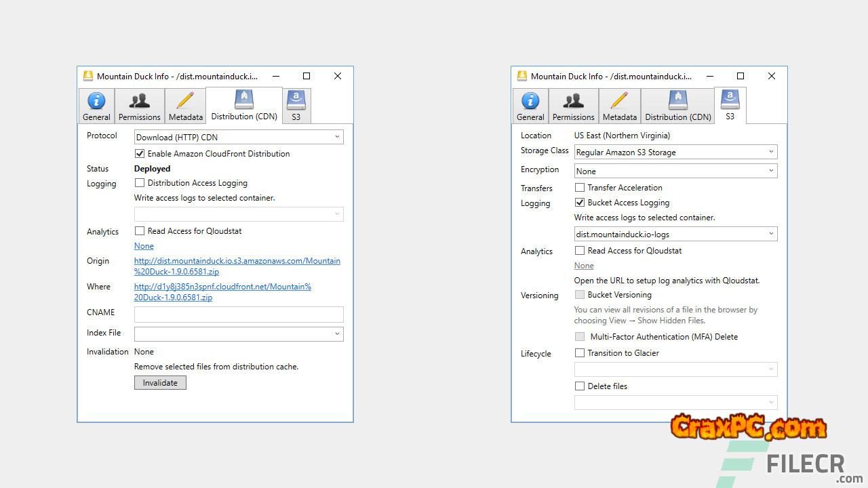Screen dimensions: 868x488
Task: Select Distribution (CDN) drive icon tab in left window
Action: point(244,106)
